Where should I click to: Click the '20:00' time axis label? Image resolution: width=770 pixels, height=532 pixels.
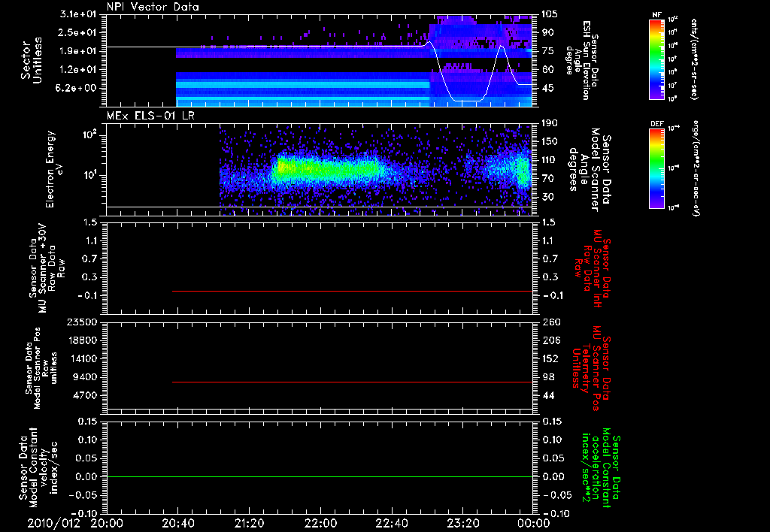click(107, 523)
